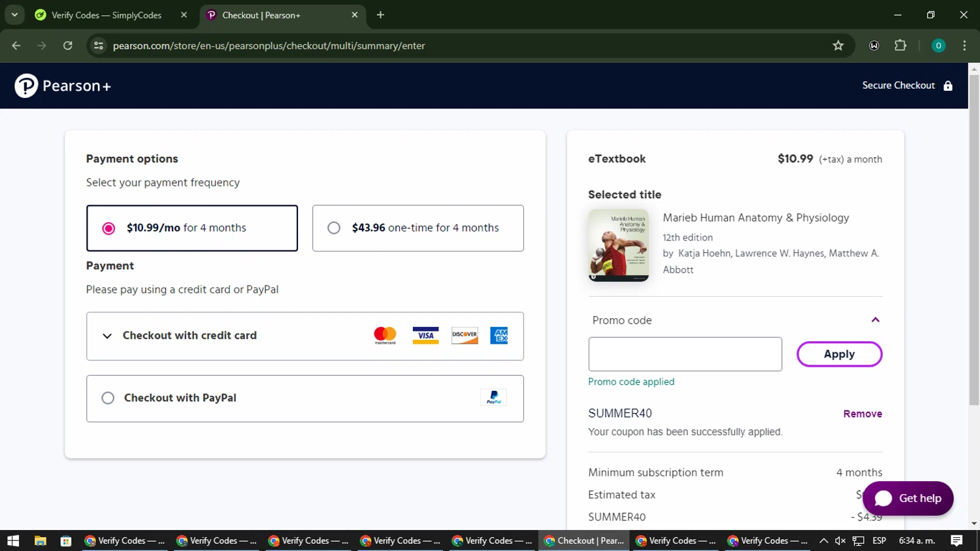The height and width of the screenshot is (551, 980).
Task: Click the browser forward arrow
Action: tap(42, 46)
